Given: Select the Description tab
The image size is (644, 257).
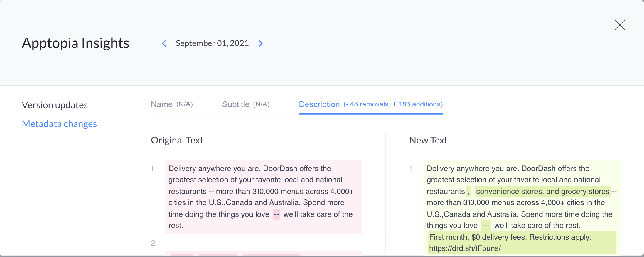Looking at the screenshot, I should point(319,104).
